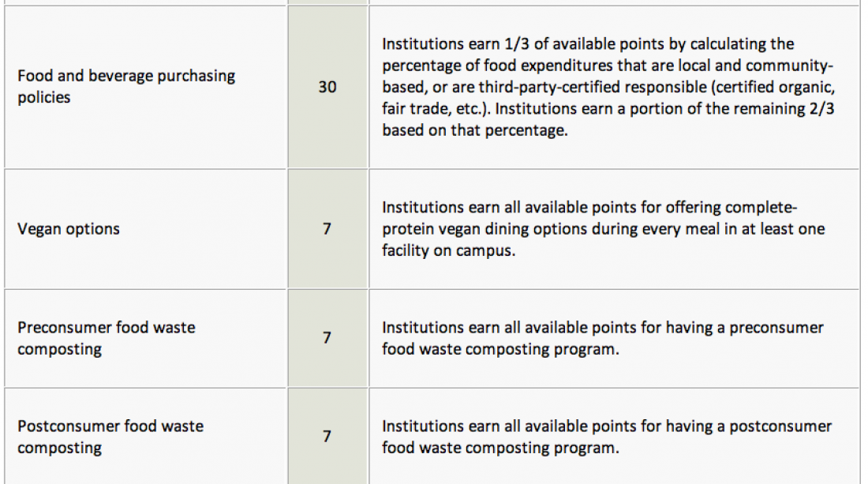Image resolution: width=868 pixels, height=484 pixels.
Task: Click the word 'policies' in first row
Action: click(x=43, y=97)
